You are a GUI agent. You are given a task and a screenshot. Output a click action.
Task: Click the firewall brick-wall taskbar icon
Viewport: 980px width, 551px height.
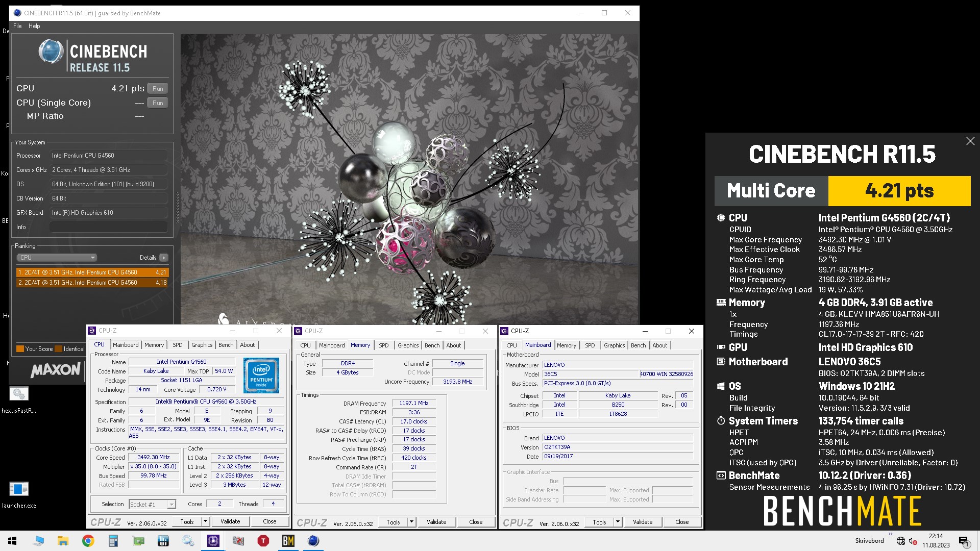tap(238, 541)
